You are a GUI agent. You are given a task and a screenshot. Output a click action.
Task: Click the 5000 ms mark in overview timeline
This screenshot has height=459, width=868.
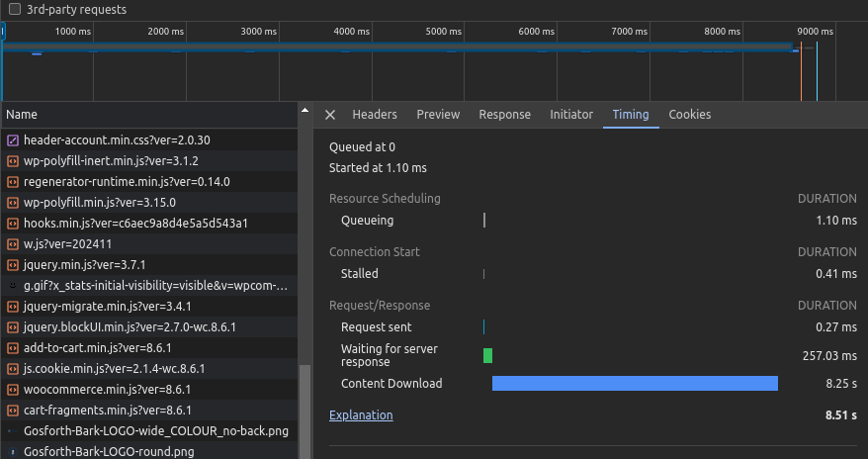point(444,32)
